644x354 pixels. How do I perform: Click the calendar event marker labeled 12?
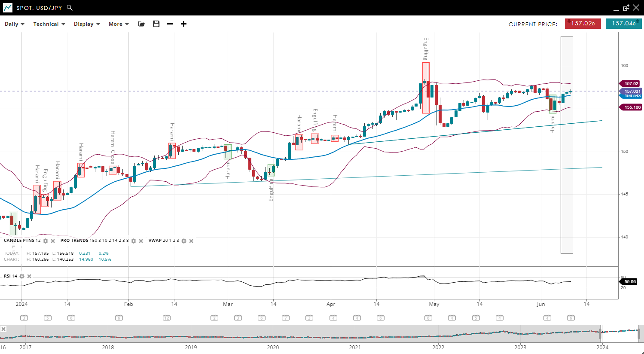point(167,318)
